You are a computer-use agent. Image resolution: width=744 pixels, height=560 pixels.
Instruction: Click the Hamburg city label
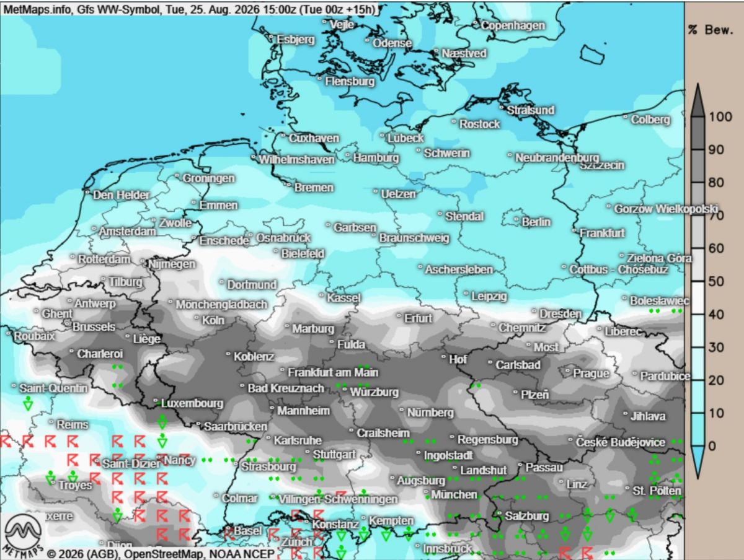click(376, 157)
